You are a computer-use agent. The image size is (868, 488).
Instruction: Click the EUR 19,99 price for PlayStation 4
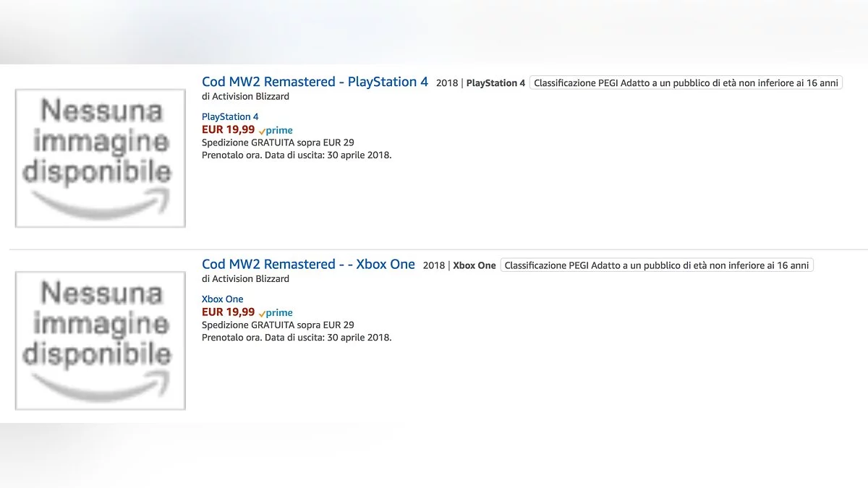tap(228, 130)
